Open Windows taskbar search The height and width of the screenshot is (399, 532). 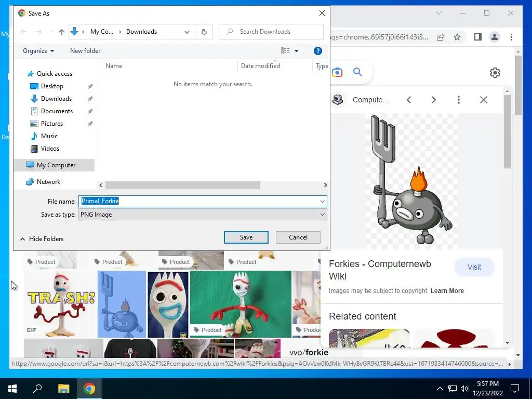tap(37, 389)
